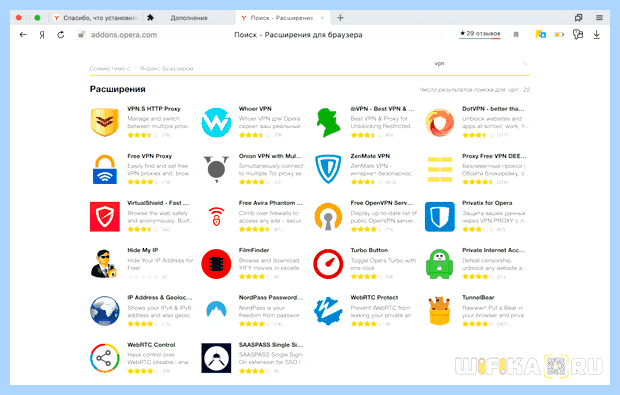The height and width of the screenshot is (395, 620).
Task: Open the Hide My IP title link
Action: tap(143, 250)
